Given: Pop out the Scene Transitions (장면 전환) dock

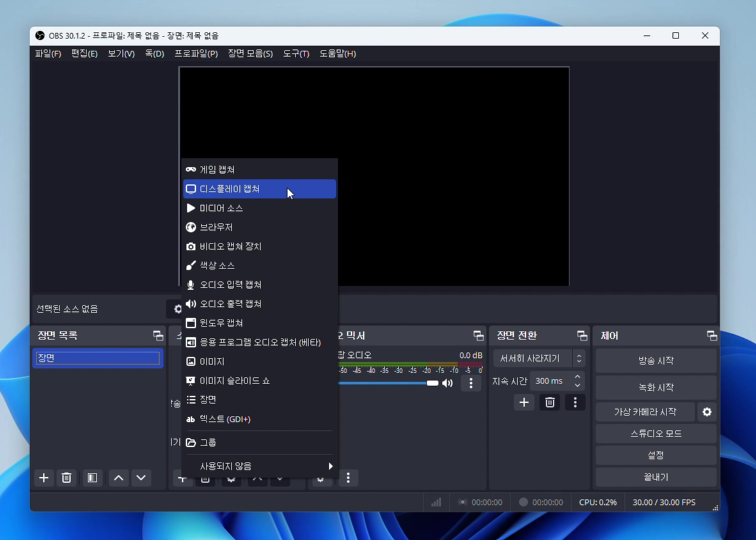Looking at the screenshot, I should coord(582,336).
